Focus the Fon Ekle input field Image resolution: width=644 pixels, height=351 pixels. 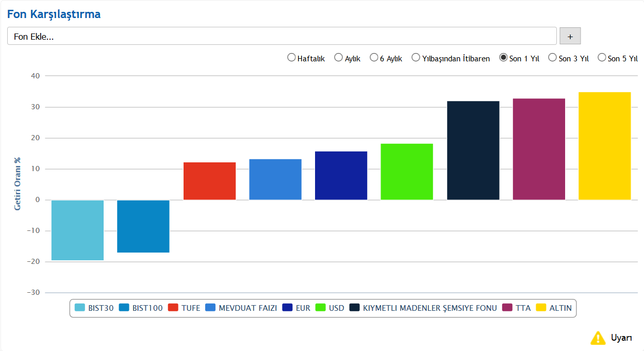[x=282, y=36]
